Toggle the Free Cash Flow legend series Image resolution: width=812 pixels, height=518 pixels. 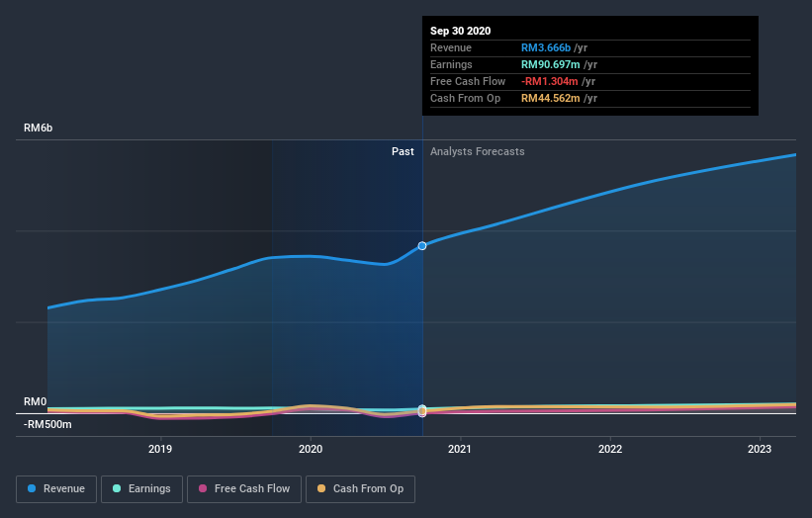click(244, 489)
